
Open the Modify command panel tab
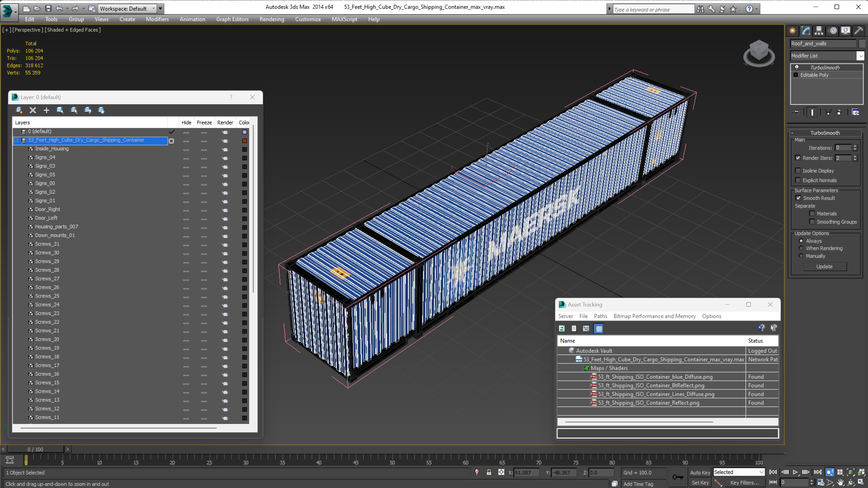tap(806, 31)
